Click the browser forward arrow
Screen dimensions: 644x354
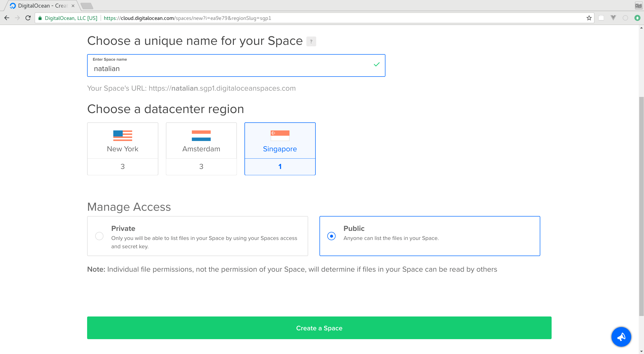pos(17,18)
